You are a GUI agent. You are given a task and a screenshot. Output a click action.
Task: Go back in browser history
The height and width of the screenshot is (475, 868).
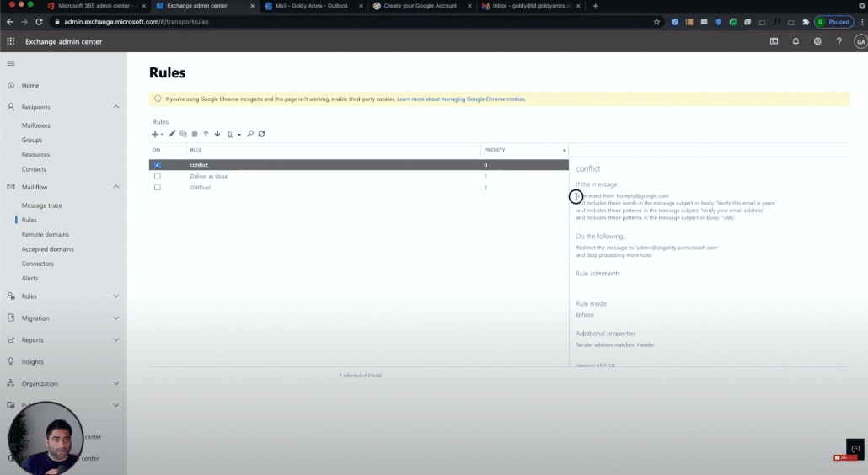point(10,22)
